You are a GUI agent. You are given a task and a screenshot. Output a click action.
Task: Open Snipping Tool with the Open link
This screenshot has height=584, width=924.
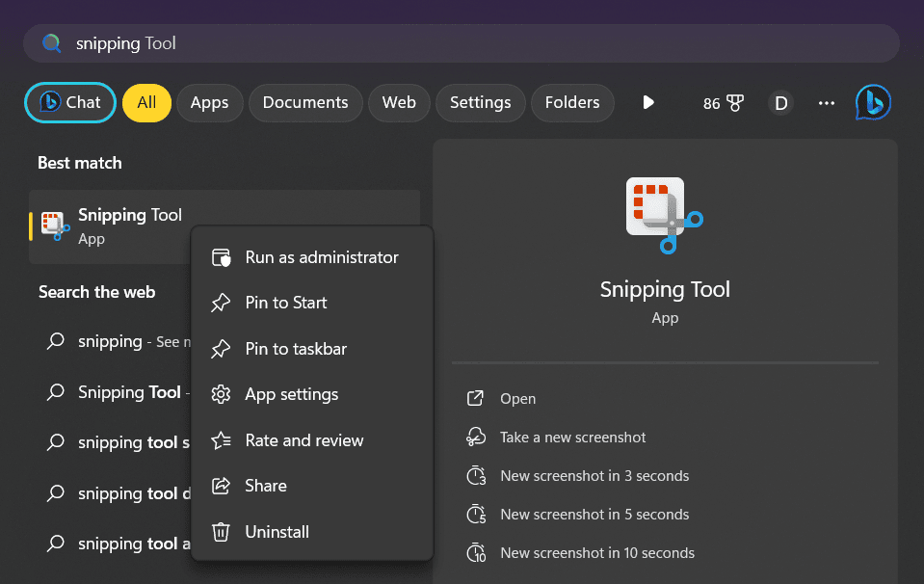[x=519, y=398]
